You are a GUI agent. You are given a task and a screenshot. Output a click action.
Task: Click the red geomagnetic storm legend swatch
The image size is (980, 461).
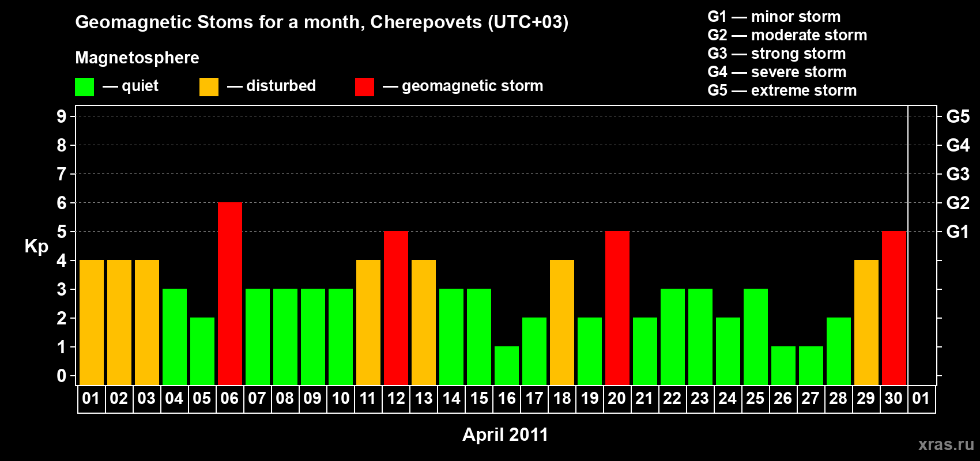tap(364, 87)
